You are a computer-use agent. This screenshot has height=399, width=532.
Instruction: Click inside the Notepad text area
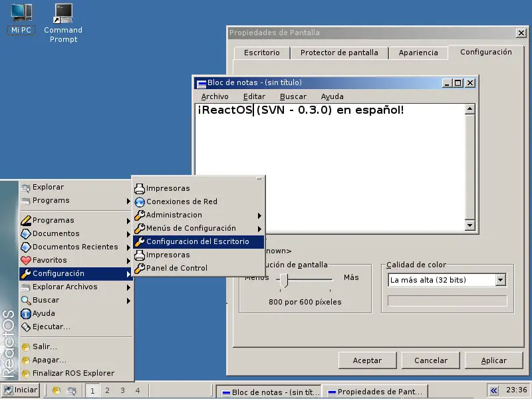click(x=330, y=168)
